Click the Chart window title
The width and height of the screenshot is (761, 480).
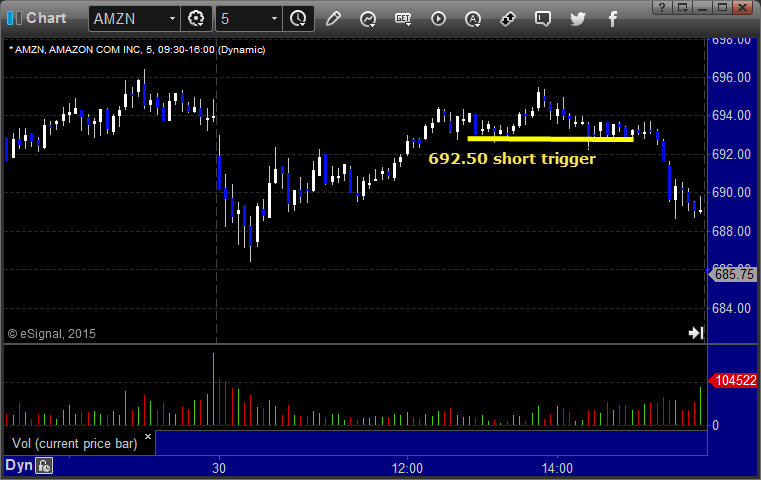coord(46,18)
